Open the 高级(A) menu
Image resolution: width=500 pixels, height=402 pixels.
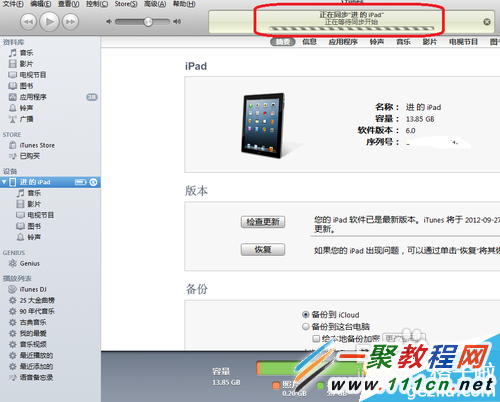pyautogui.click(x=155, y=4)
